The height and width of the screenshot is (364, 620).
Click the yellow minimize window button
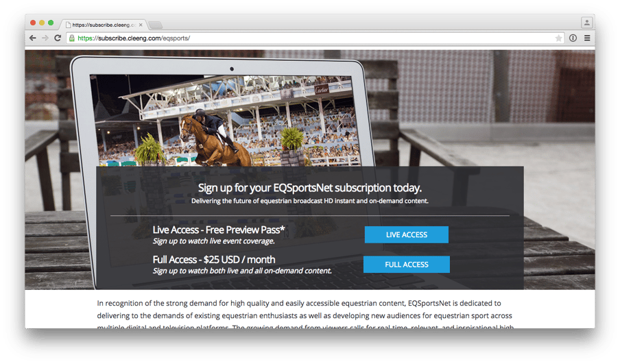point(42,23)
